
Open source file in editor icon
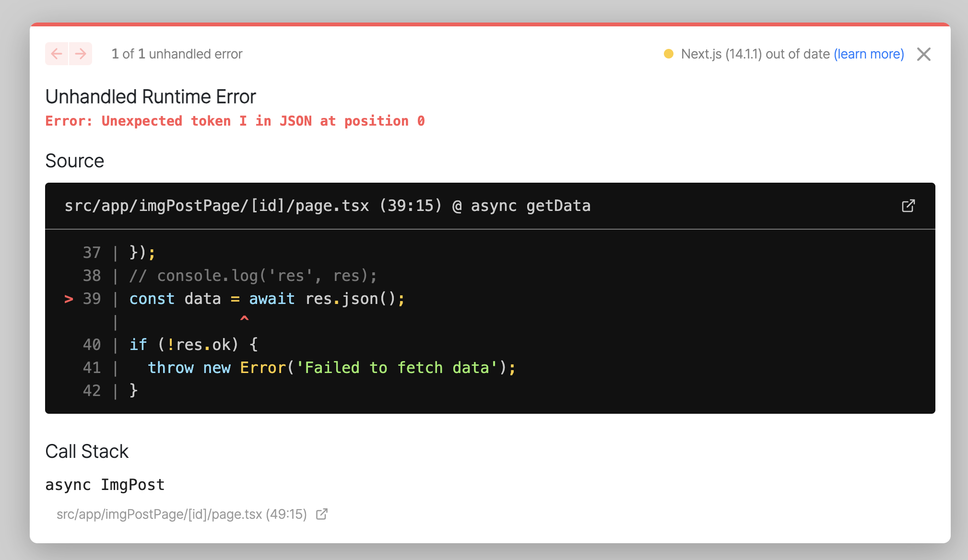click(908, 206)
